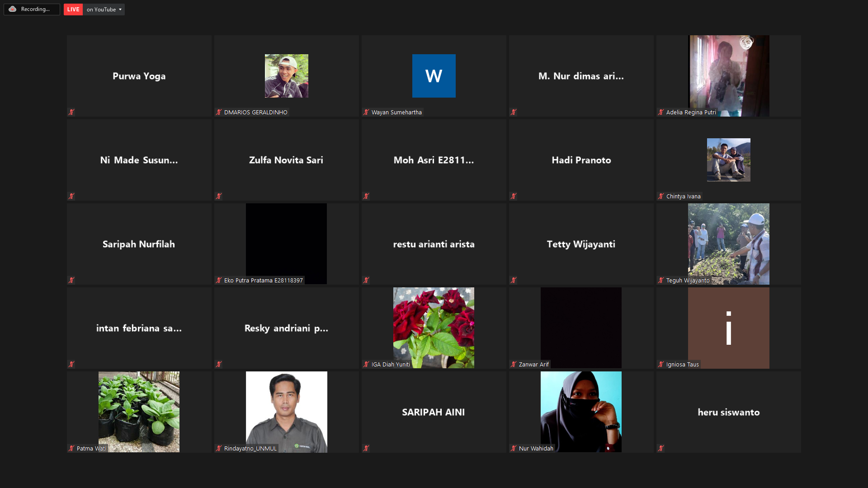
Task: Click muted mic icon in SARIPAH AINI tile
Action: pos(366,448)
